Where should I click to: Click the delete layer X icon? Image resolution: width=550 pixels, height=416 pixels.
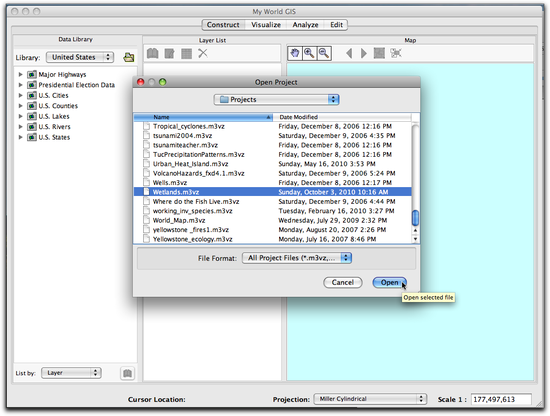pyautogui.click(x=203, y=53)
